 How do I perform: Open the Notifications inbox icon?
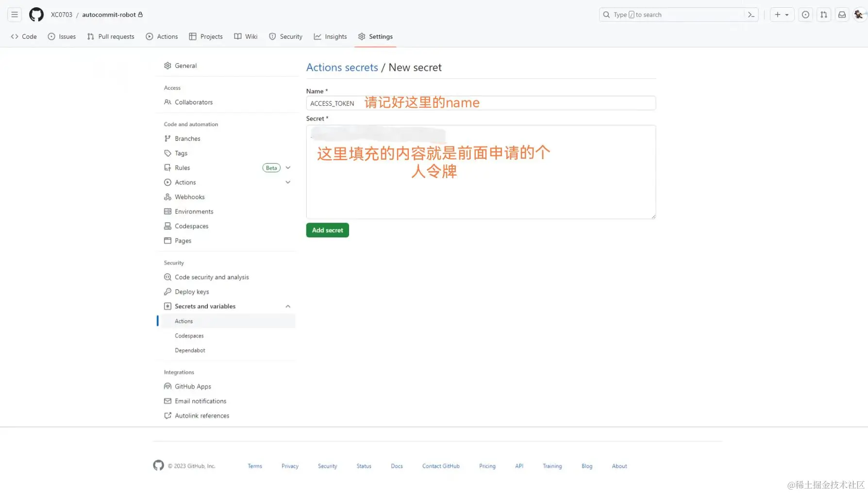[842, 15]
